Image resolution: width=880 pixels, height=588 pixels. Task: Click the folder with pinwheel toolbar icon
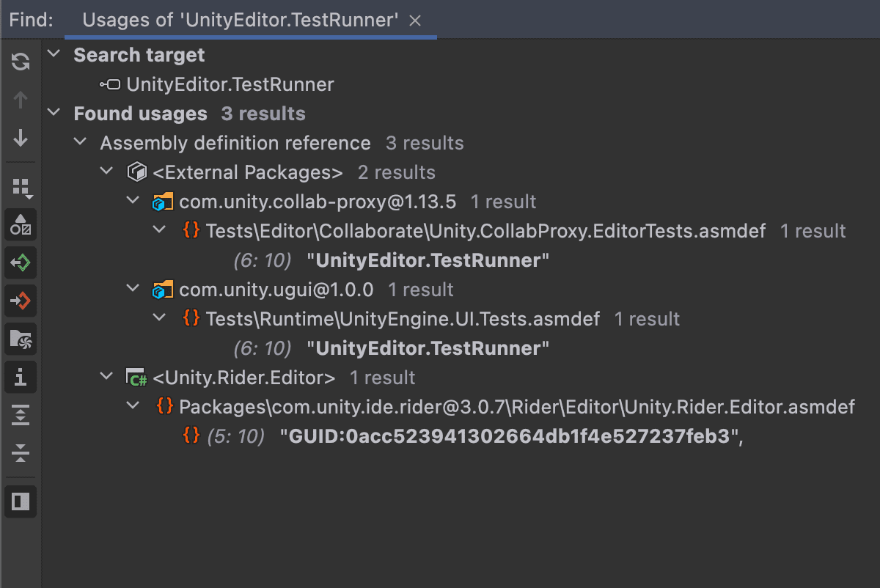(21, 339)
